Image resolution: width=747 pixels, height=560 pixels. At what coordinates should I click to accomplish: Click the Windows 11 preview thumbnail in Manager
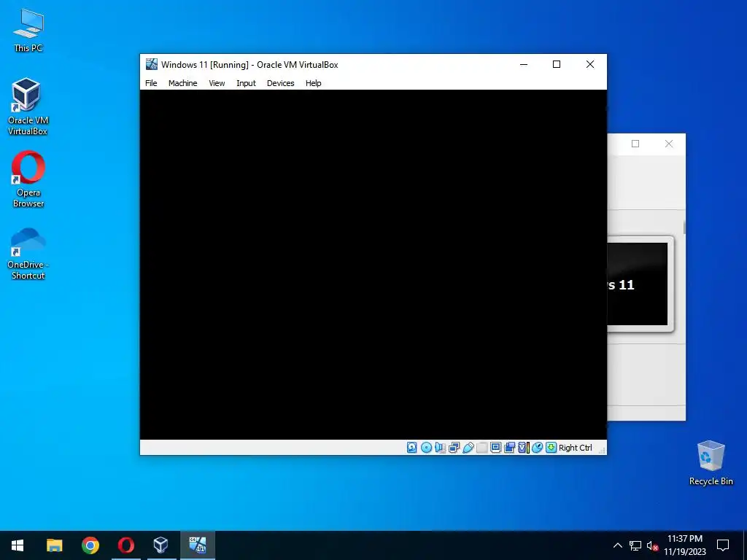pyautogui.click(x=638, y=284)
